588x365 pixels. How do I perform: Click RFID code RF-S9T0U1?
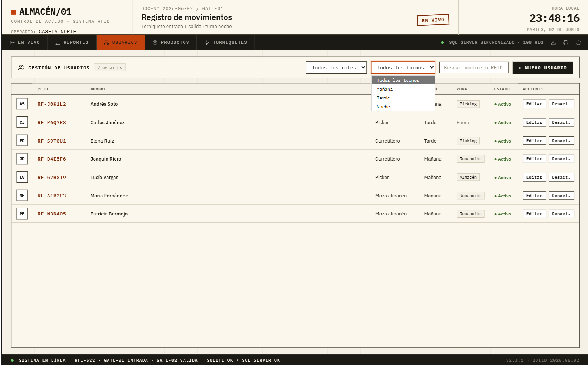[x=52, y=141]
